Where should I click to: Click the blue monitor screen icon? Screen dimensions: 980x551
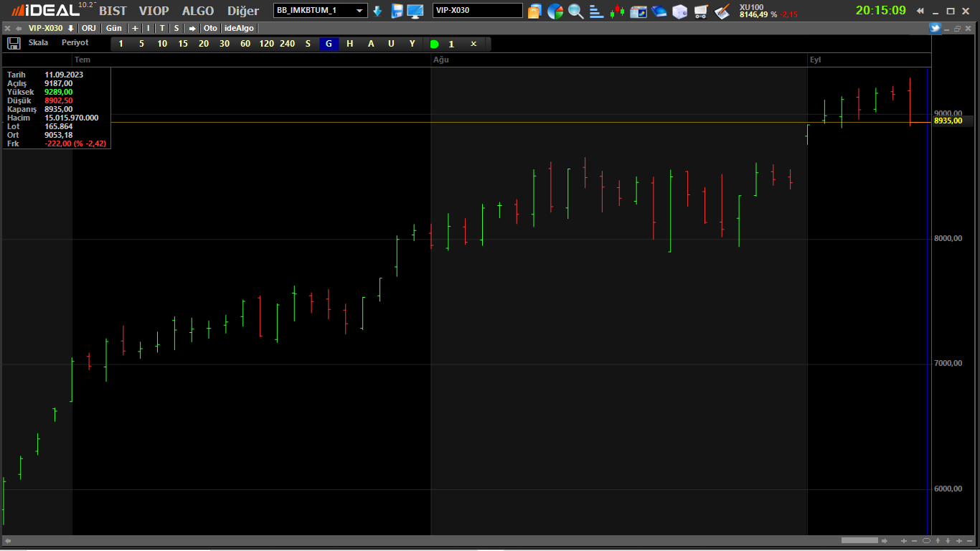click(415, 11)
